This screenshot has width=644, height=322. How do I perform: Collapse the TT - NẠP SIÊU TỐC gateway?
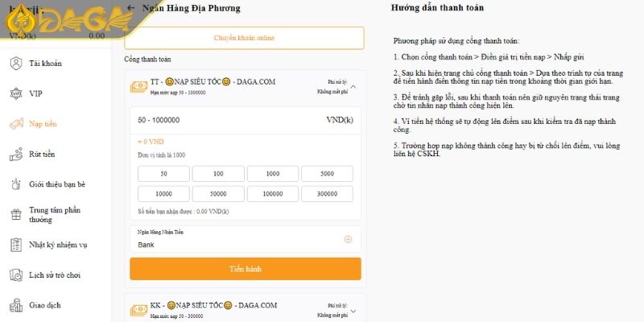coord(353,86)
